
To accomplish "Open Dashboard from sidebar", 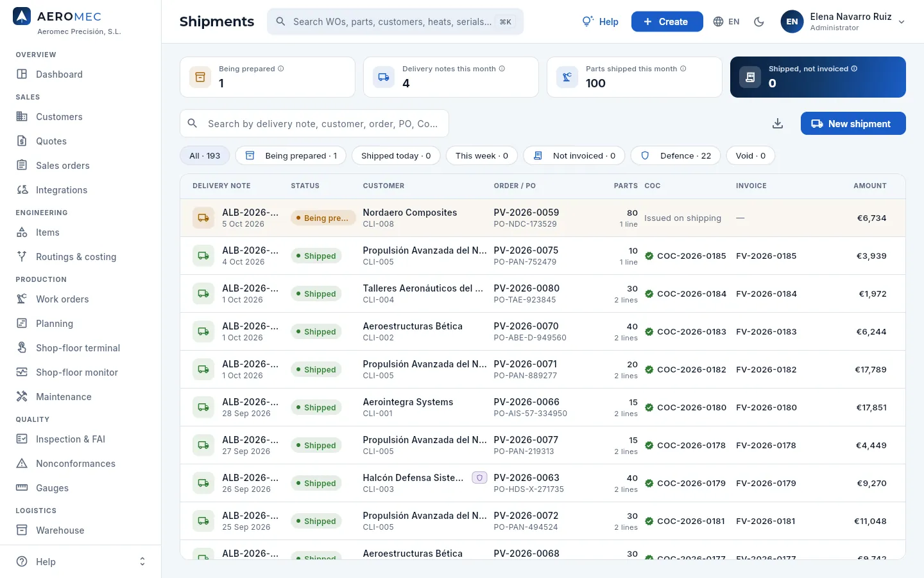I will 80,74.
